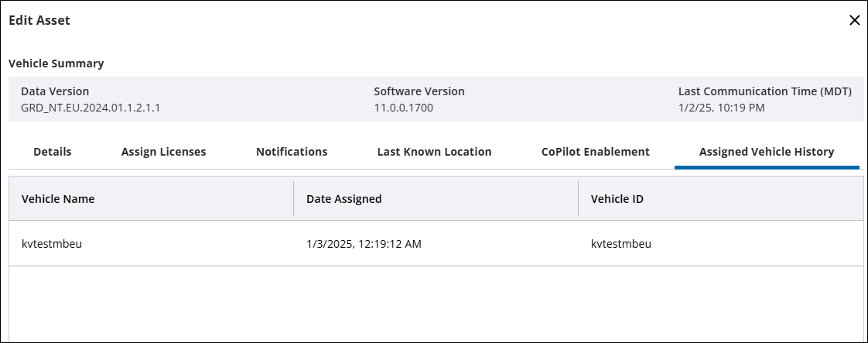Click the Vehicle Summary heading
The height and width of the screenshot is (343, 868).
56,63
